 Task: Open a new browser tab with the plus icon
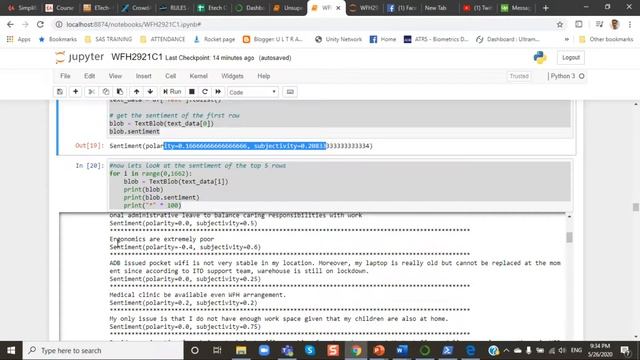(546, 8)
